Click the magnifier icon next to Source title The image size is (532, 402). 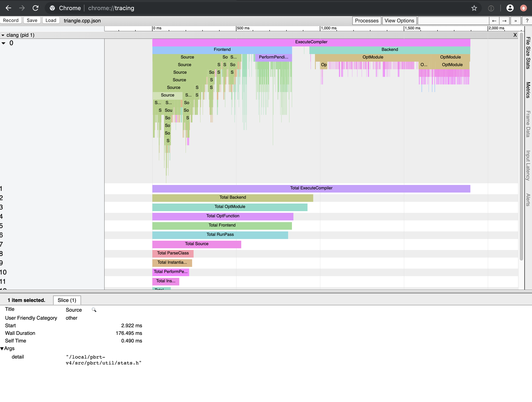94,310
